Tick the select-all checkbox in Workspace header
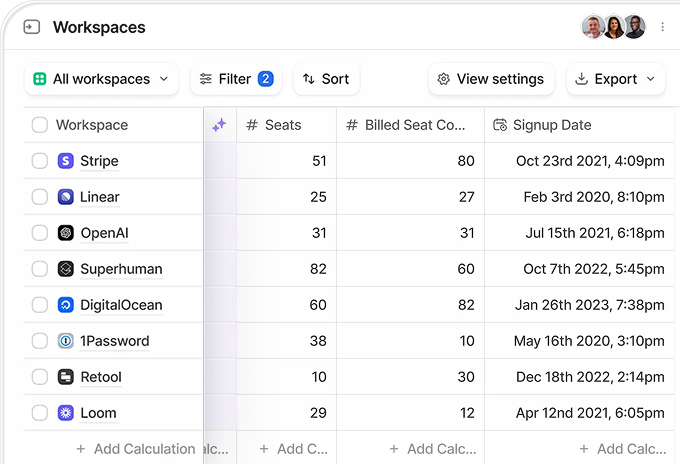 (x=40, y=125)
